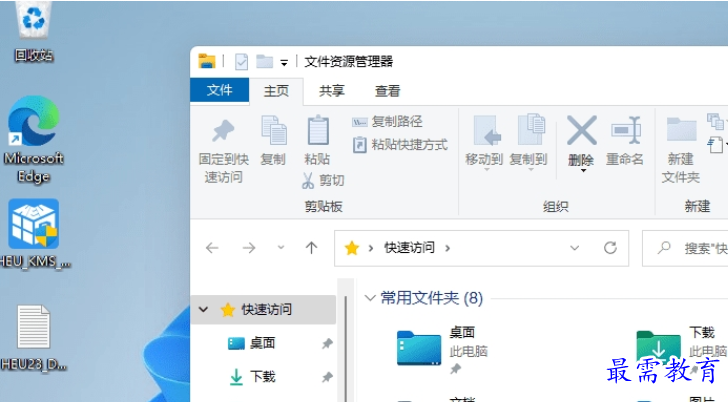Click the up one level arrow

click(312, 248)
